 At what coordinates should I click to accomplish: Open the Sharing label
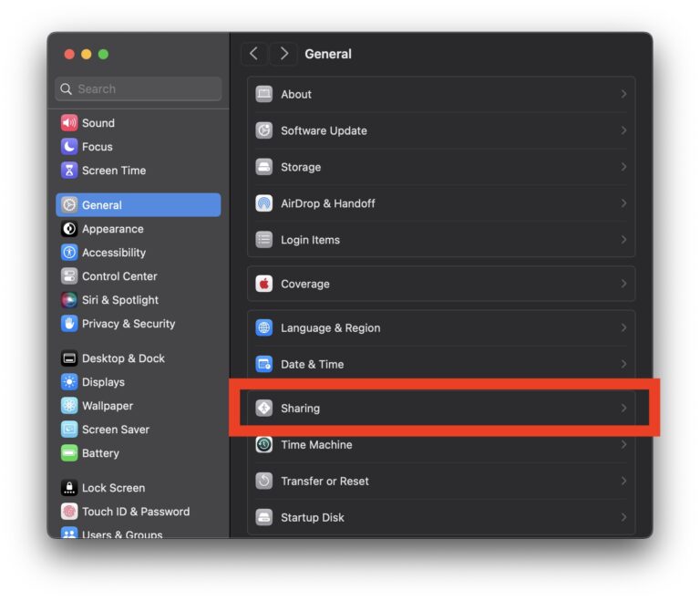(301, 409)
